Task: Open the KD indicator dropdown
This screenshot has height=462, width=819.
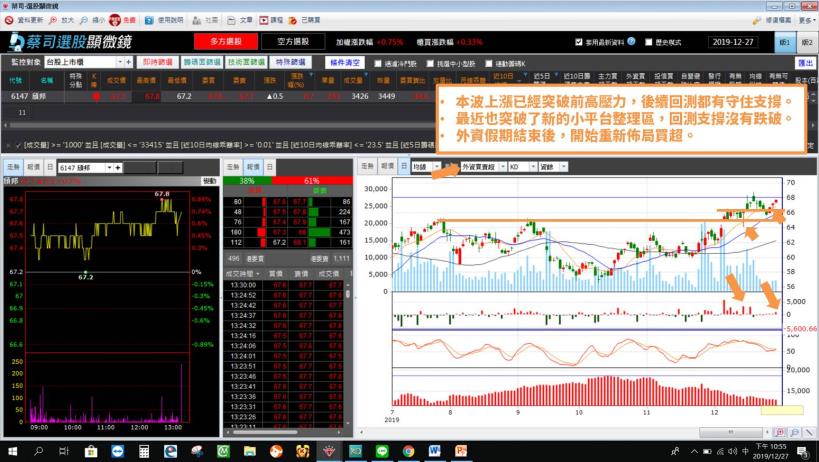Action: pos(533,167)
